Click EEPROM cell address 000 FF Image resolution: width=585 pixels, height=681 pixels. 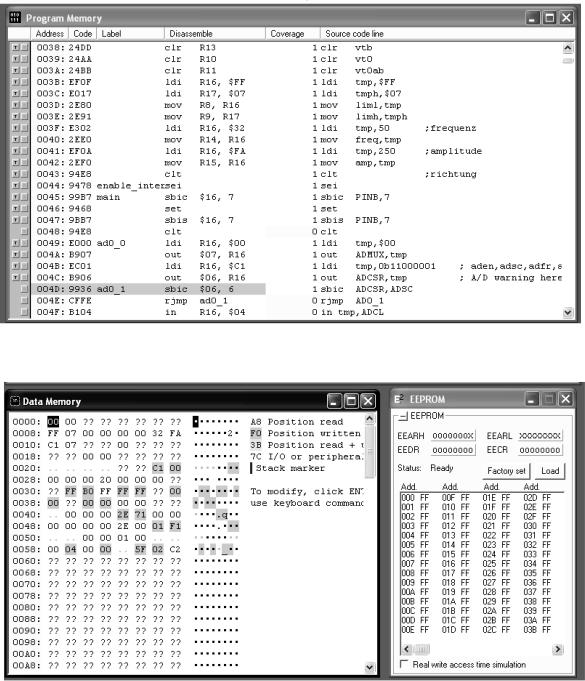[415, 498]
